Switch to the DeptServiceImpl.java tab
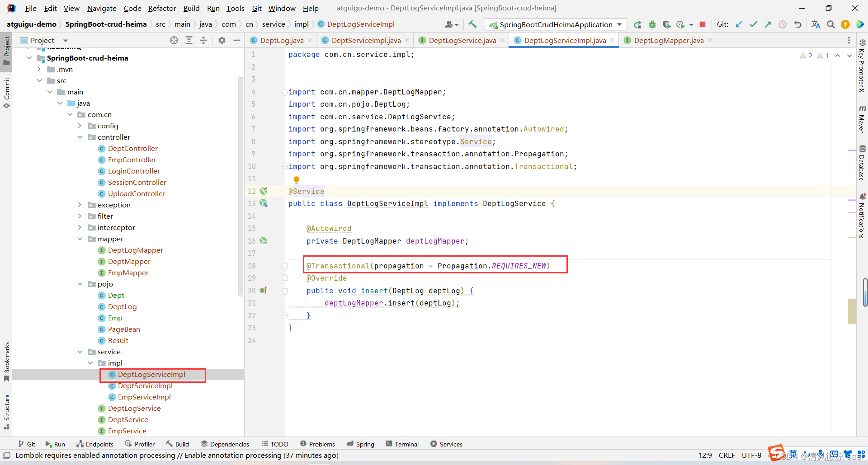 (366, 40)
